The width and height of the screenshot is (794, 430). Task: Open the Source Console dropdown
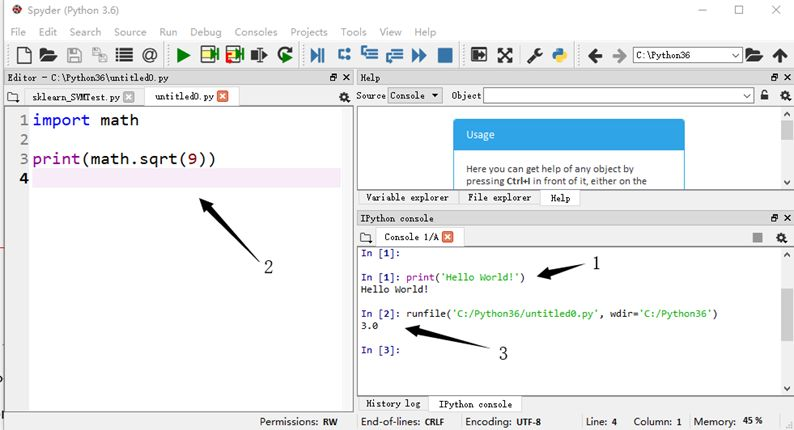415,95
